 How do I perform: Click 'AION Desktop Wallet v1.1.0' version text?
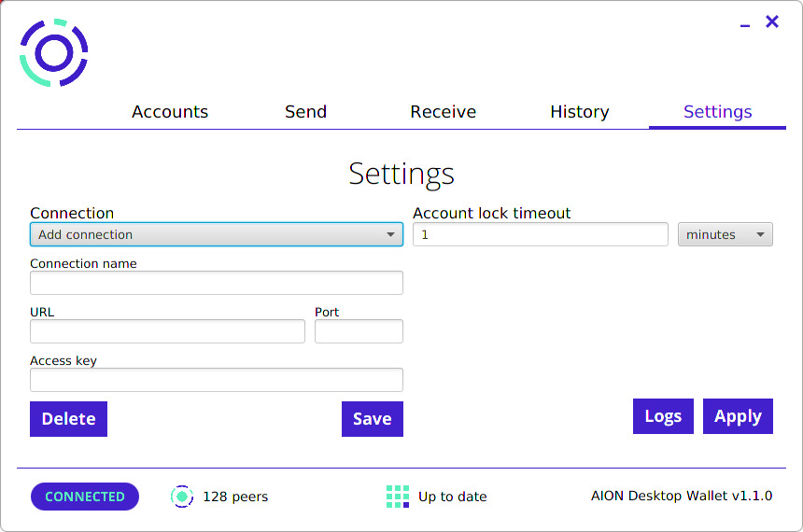tap(682, 496)
